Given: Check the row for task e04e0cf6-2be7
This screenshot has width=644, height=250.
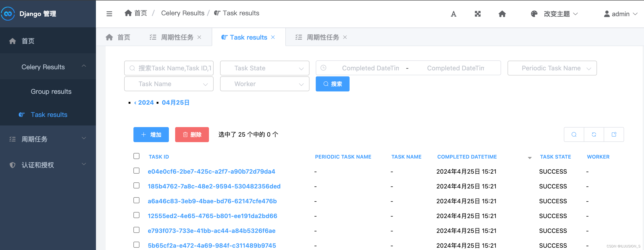Looking at the screenshot, I should tap(136, 171).
